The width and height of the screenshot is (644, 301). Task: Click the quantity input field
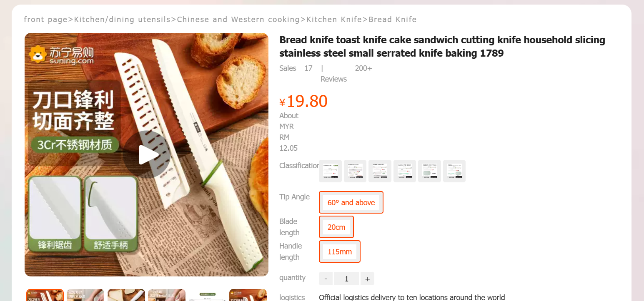[346, 278]
